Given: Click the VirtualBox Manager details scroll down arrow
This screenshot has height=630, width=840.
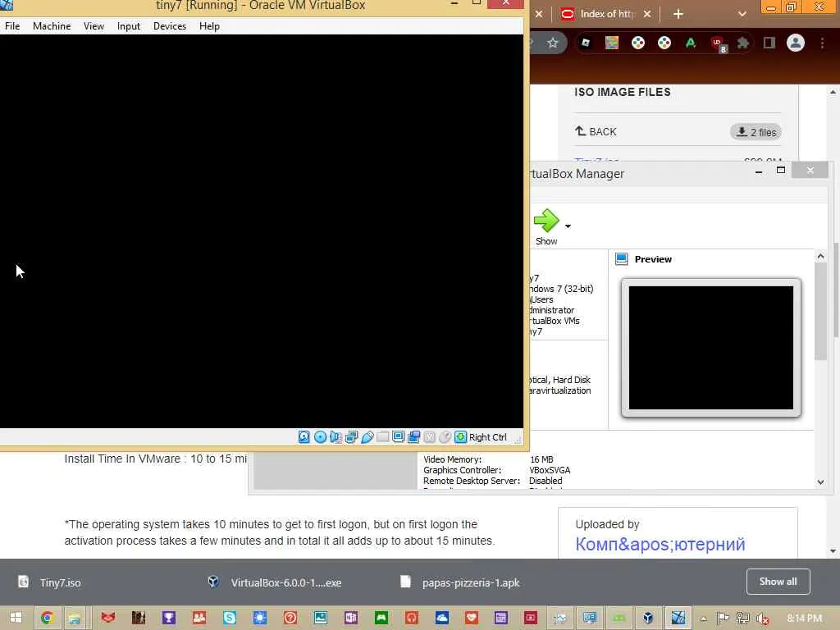Looking at the screenshot, I should pyautogui.click(x=820, y=482).
